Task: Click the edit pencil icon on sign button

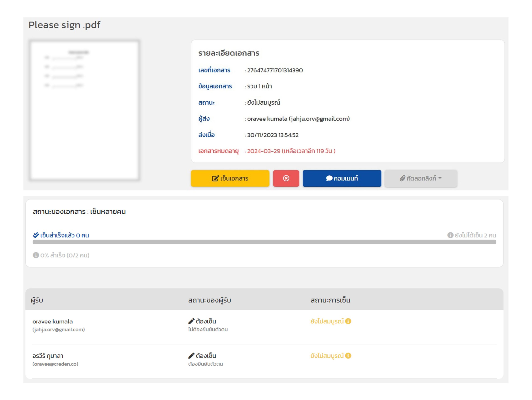Action: pos(215,178)
